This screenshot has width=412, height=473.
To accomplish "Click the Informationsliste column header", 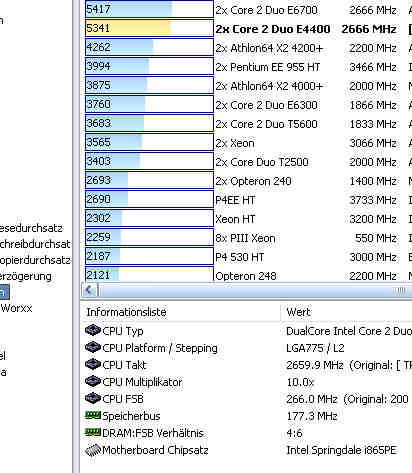I will pos(180,312).
